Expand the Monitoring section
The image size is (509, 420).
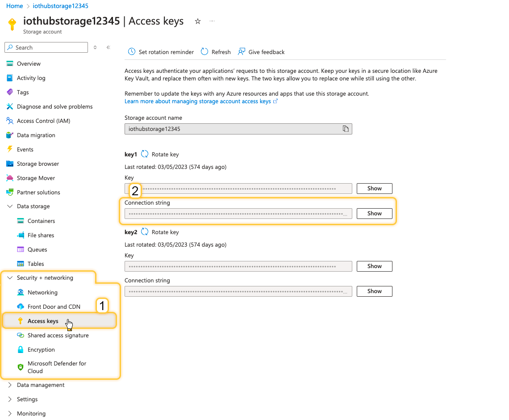click(10, 414)
